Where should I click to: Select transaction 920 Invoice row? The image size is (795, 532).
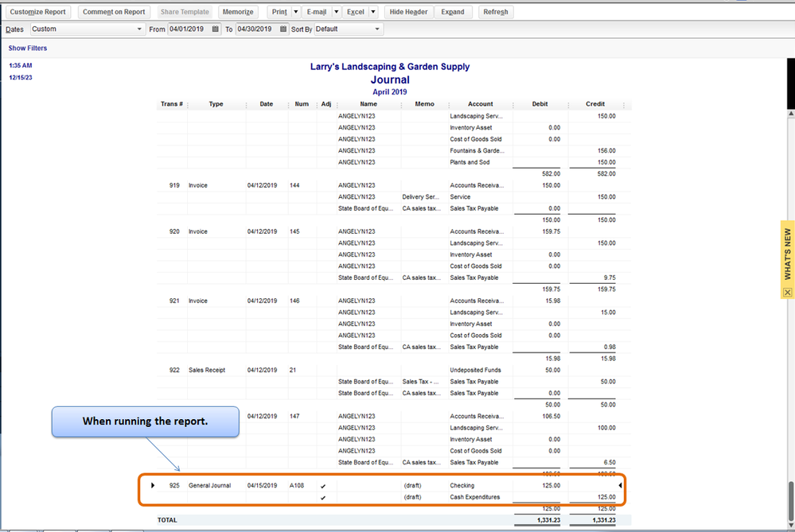pos(394,231)
